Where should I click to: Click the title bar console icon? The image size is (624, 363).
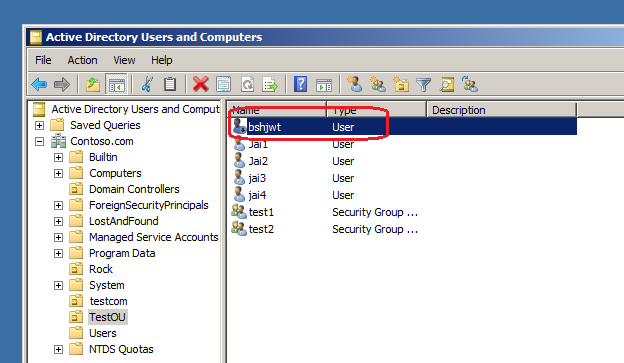[x=36, y=37]
